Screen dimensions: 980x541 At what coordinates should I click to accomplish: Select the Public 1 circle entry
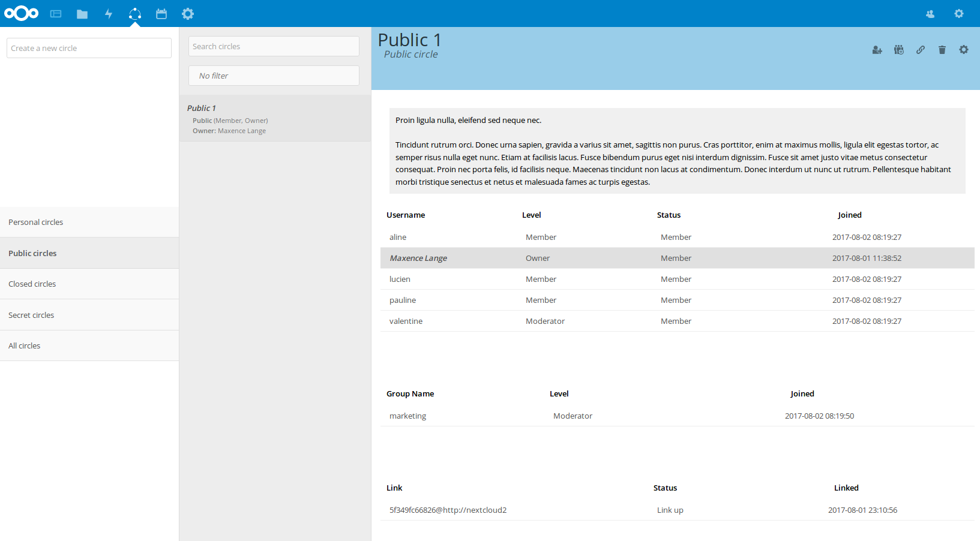click(275, 119)
